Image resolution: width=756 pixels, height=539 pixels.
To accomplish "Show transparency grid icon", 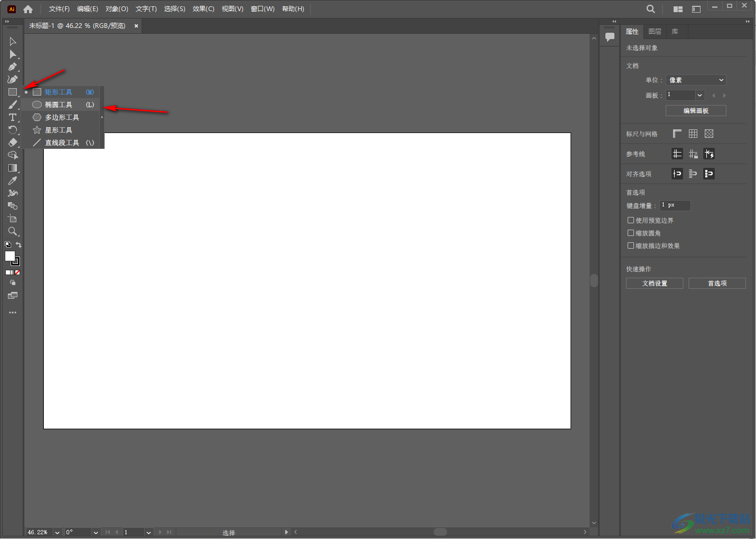I will (x=709, y=134).
